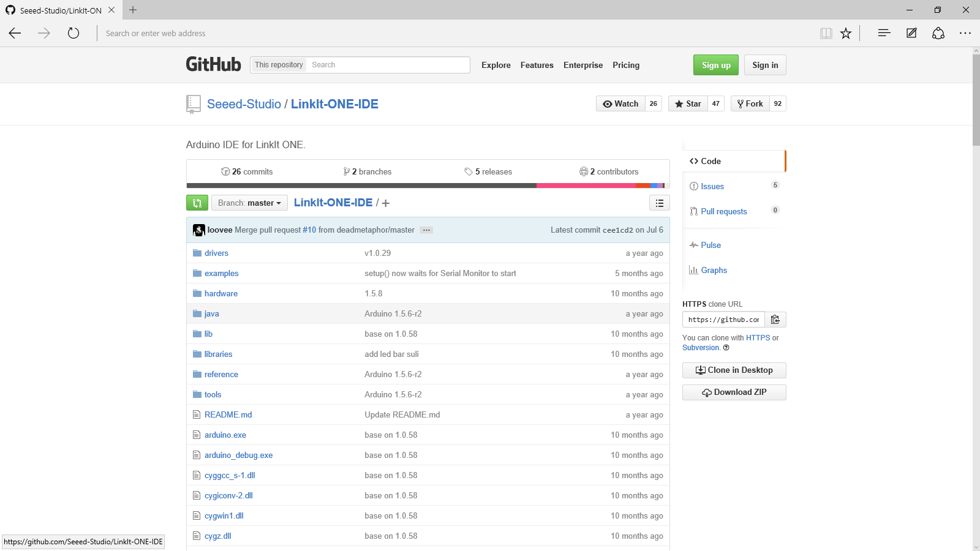Image resolution: width=980 pixels, height=551 pixels.
Task: Open Pricing in GitHub header
Action: 626,65
